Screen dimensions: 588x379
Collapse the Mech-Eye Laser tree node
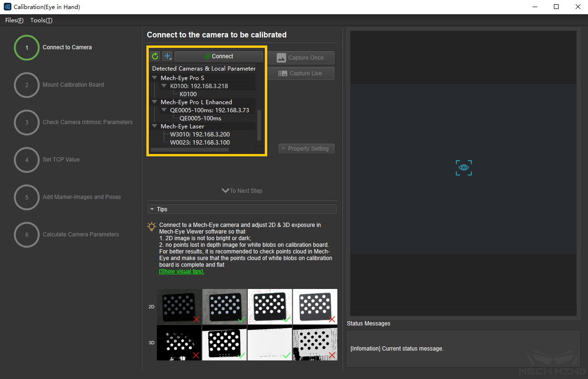click(x=155, y=126)
